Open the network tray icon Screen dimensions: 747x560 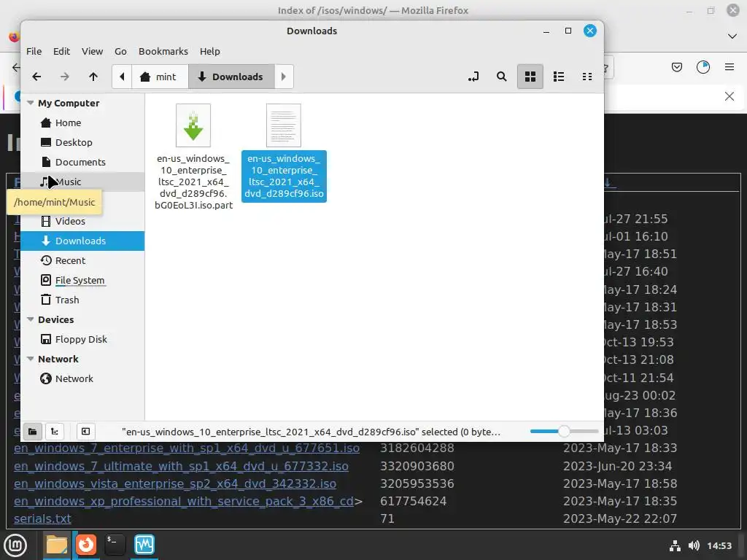coord(675,545)
